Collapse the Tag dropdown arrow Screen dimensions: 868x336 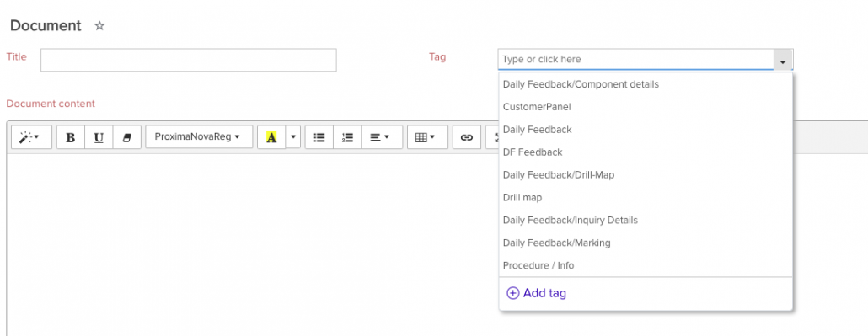[x=783, y=59]
